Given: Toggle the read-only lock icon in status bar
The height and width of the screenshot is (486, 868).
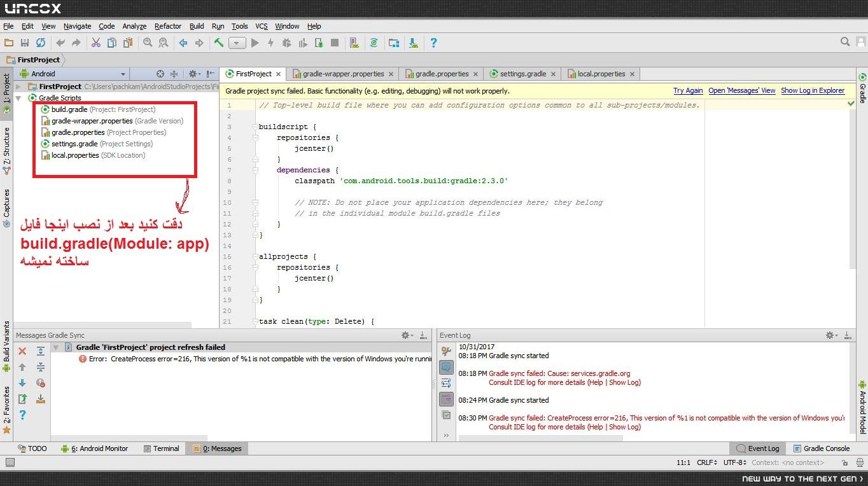Looking at the screenshot, I should [844, 463].
